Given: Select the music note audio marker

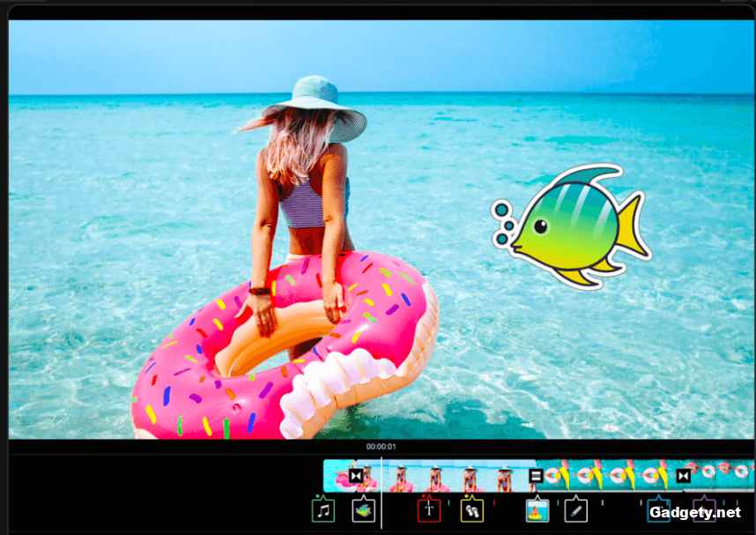Looking at the screenshot, I should tap(323, 510).
